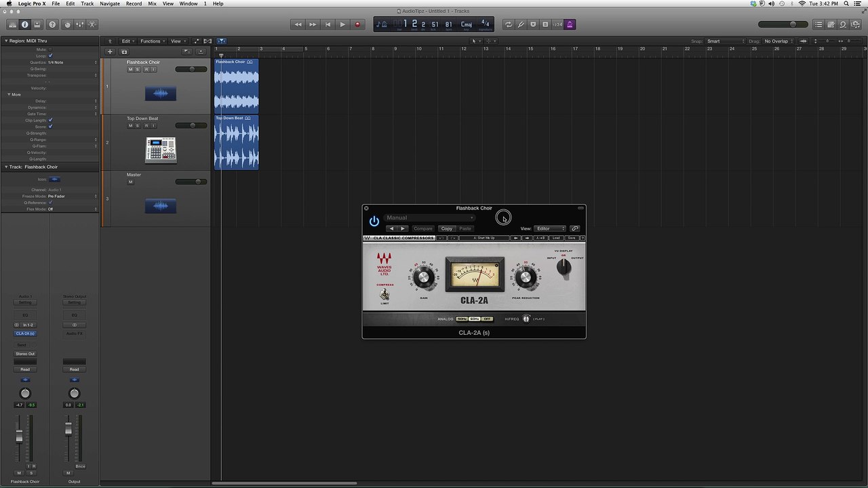Collapse the Region: MIDI Thru section
The image size is (868, 488).
[x=5, y=41]
